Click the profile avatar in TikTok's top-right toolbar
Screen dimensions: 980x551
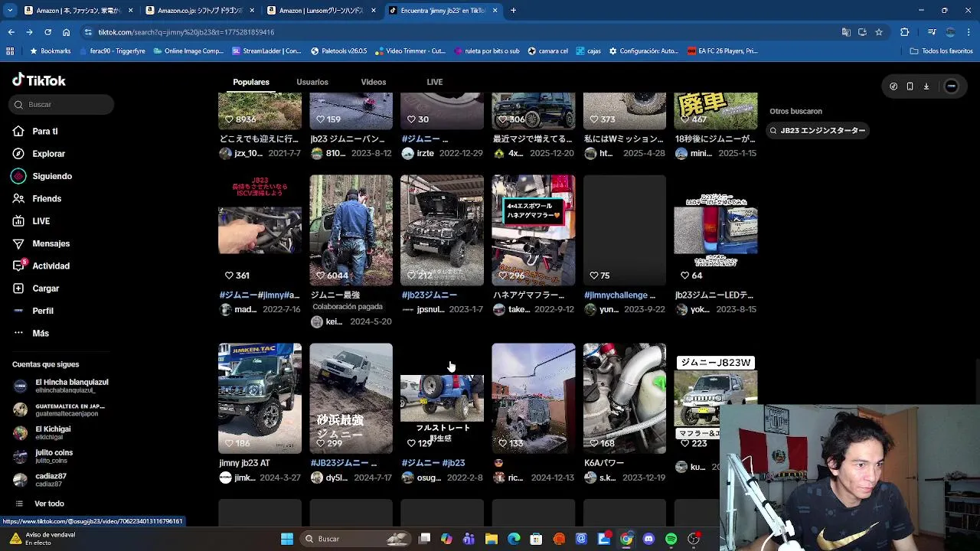click(x=951, y=86)
